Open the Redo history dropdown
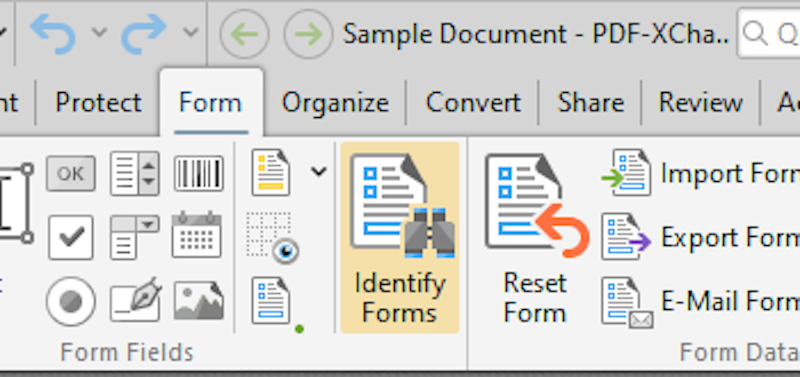This screenshot has width=800, height=377. click(x=191, y=33)
